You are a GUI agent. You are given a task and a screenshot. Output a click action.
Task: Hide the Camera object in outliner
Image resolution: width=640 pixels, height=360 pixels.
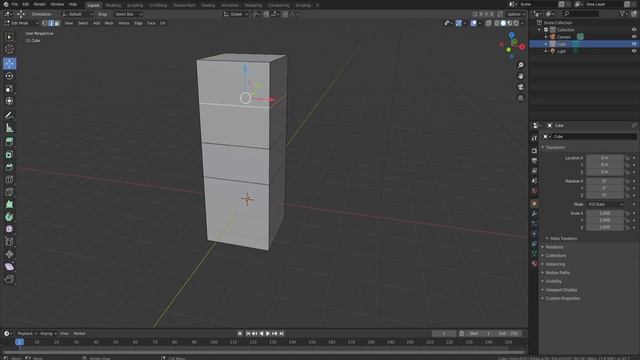pos(634,37)
